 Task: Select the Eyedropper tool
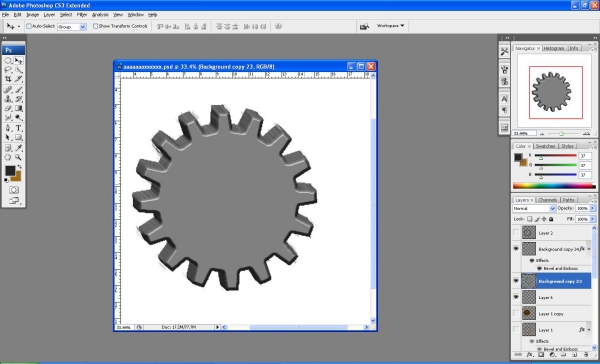18,148
